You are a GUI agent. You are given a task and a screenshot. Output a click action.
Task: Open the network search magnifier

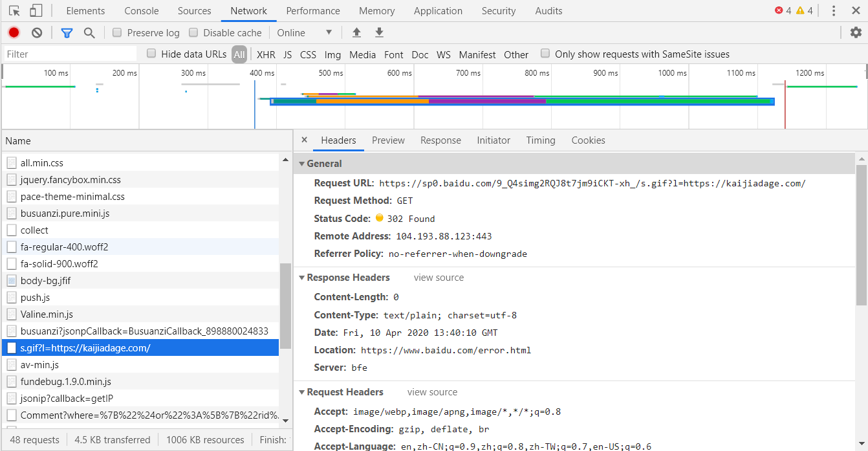click(x=89, y=32)
